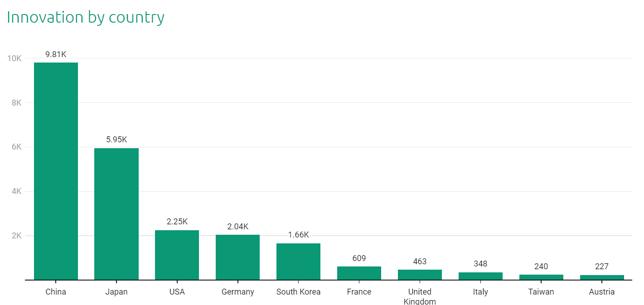Click the Austria axis label

[602, 292]
